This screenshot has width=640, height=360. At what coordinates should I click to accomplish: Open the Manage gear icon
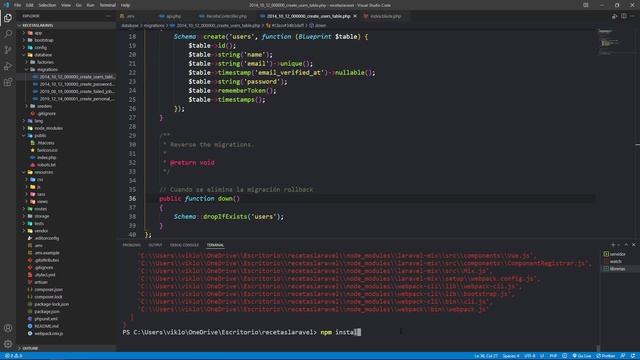8,344
